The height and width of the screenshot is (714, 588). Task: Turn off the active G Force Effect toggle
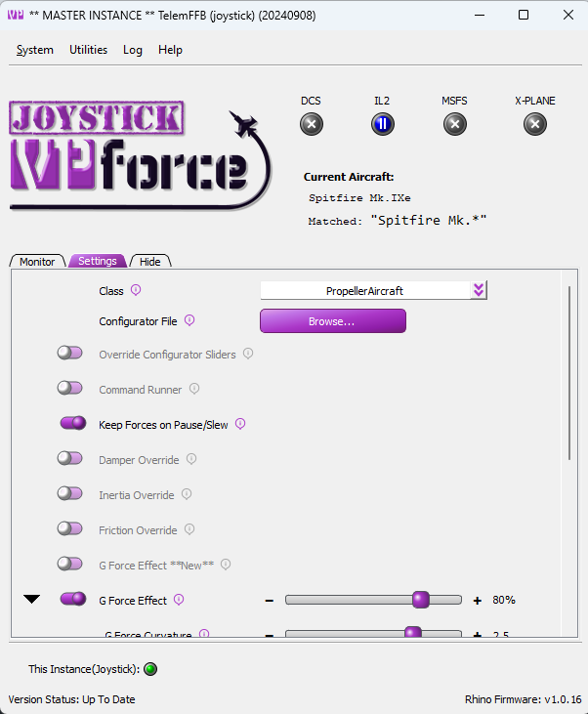tap(73, 599)
